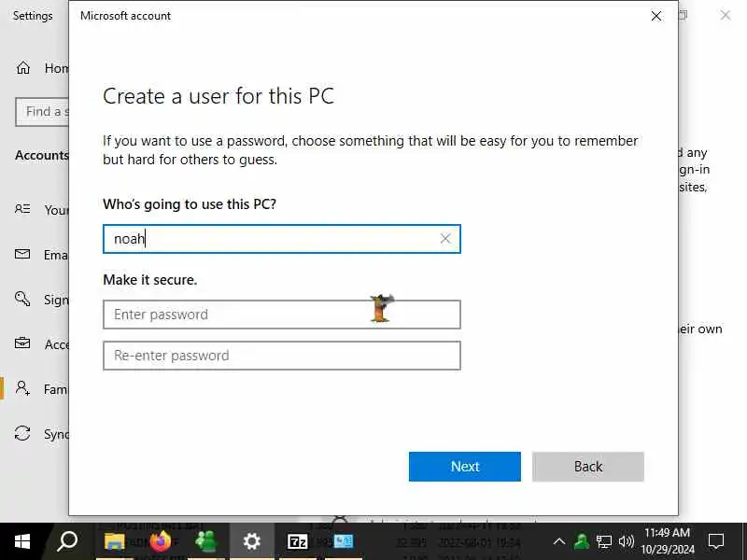Click the Next button
This screenshot has width=747, height=560.
tap(464, 466)
